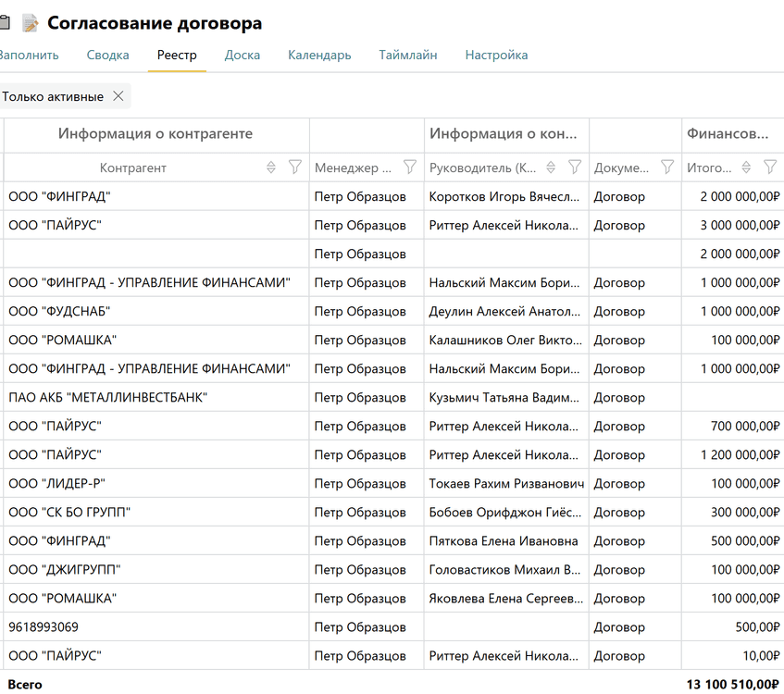Remove the 'Только активные' filter chip
Viewport: 784px width, 694px height.
click(x=118, y=96)
